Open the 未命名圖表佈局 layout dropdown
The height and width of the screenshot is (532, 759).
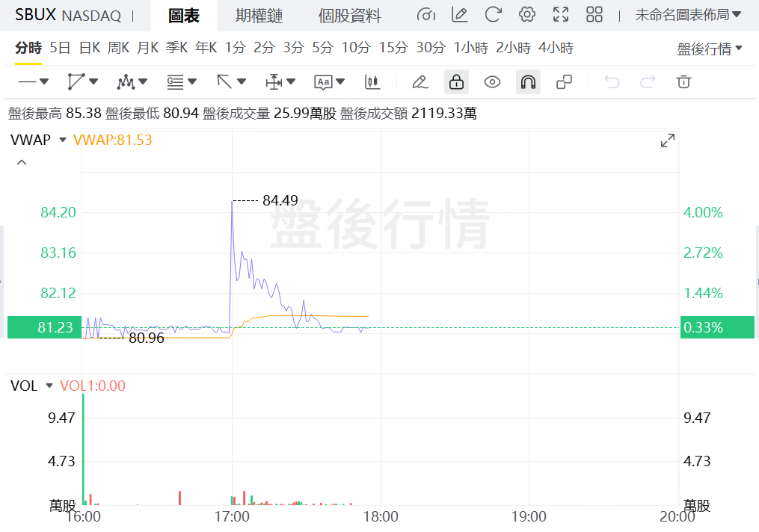[x=688, y=15]
